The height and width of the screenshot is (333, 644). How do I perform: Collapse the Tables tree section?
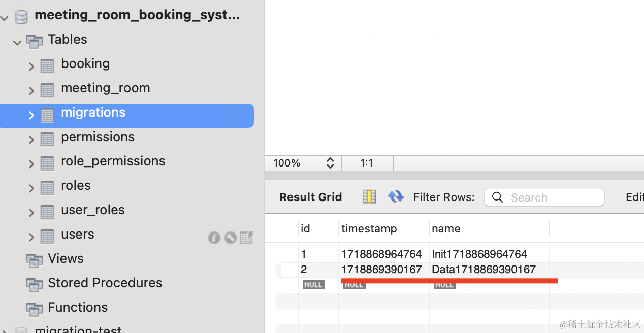17,42
